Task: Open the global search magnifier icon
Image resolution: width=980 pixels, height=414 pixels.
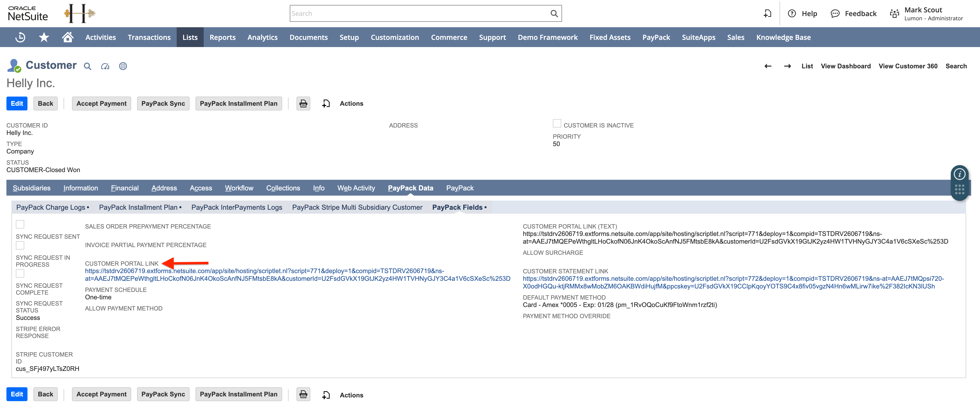Action: coord(554,13)
